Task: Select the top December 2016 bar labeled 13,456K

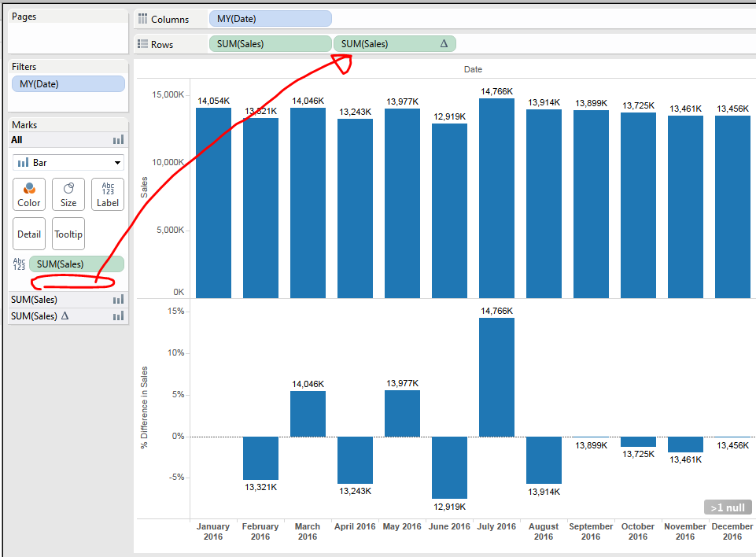Action: (732, 207)
